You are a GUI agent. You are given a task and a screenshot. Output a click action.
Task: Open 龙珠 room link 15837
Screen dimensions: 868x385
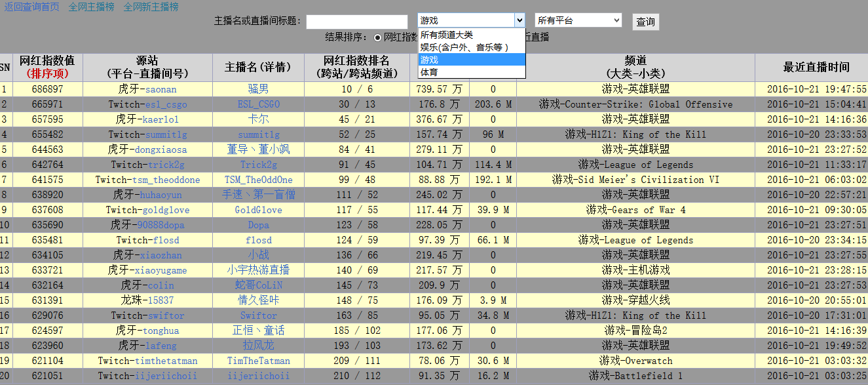160,300
